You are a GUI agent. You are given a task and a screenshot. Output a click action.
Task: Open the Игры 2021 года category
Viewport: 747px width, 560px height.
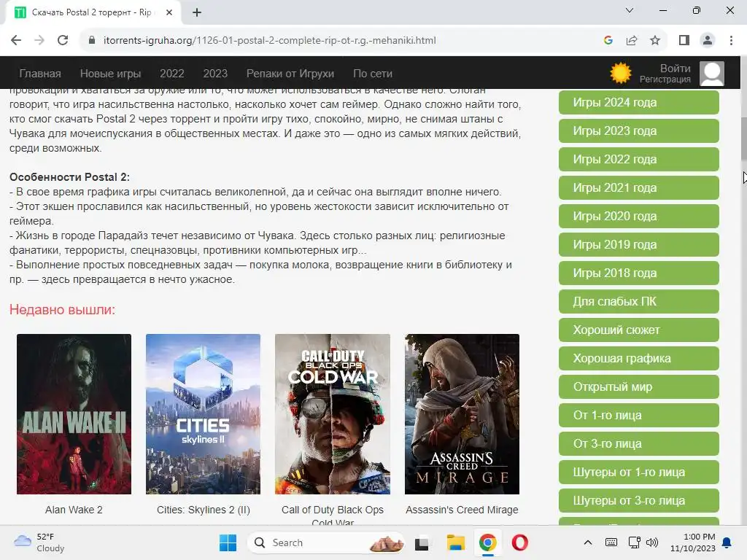639,187
